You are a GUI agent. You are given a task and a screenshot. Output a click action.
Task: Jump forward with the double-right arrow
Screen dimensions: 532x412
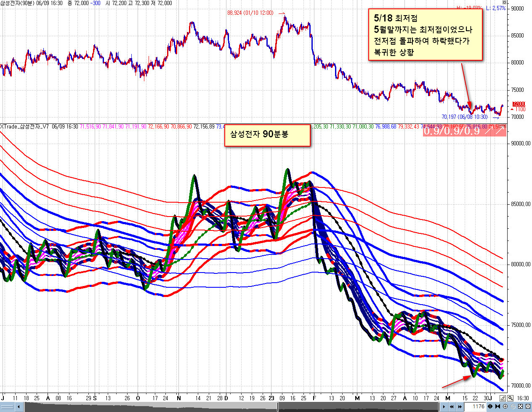(460, 407)
